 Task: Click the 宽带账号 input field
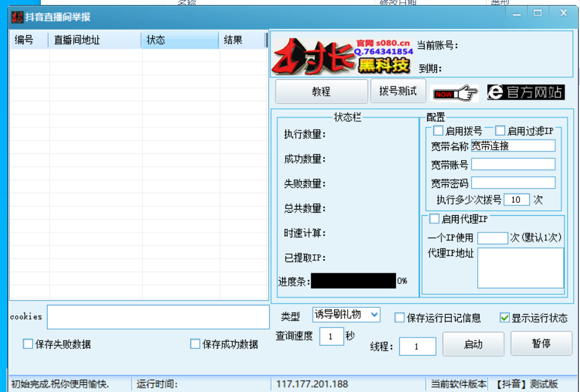513,164
